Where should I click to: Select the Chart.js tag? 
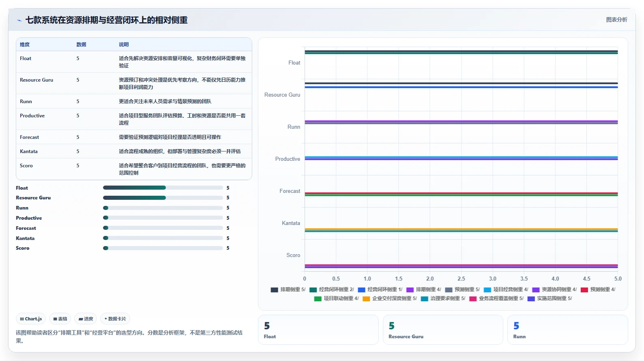click(31, 319)
